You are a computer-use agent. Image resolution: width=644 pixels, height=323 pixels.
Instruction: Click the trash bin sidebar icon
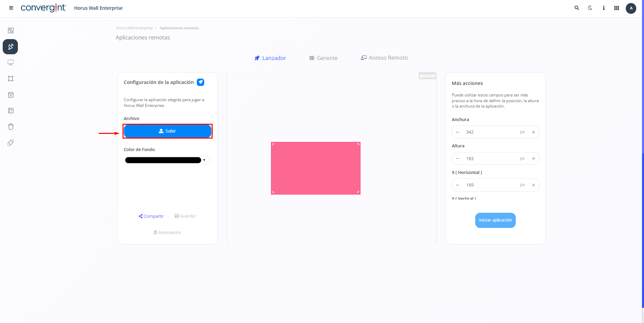point(11,127)
